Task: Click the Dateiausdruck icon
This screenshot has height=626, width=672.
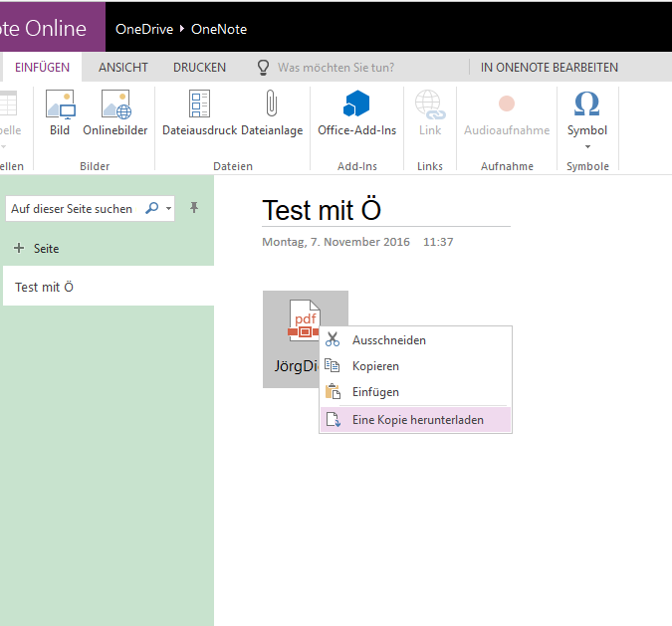Action: [x=200, y=105]
